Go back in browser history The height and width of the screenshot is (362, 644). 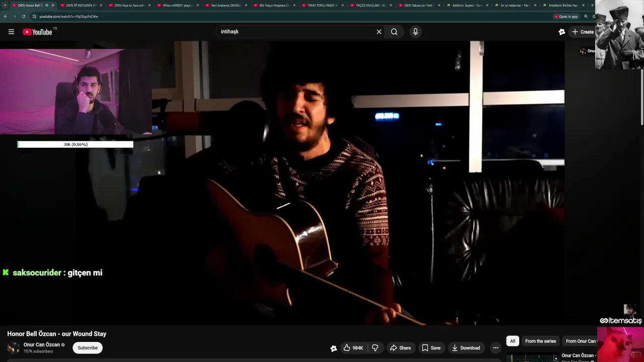coord(5,16)
